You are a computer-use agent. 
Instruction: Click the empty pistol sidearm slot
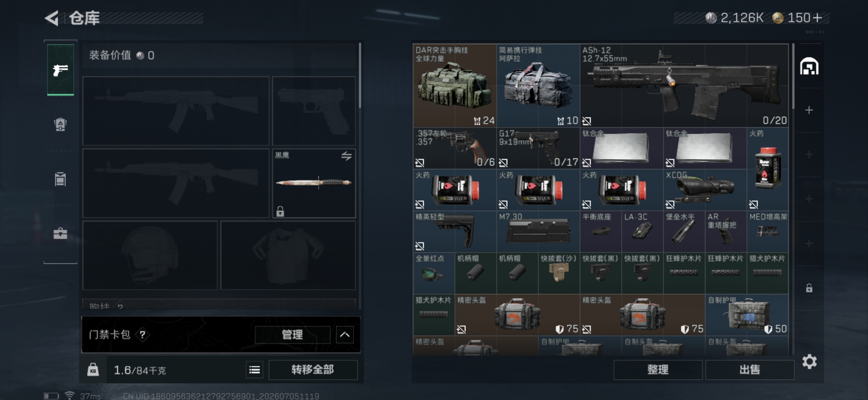coord(314,111)
